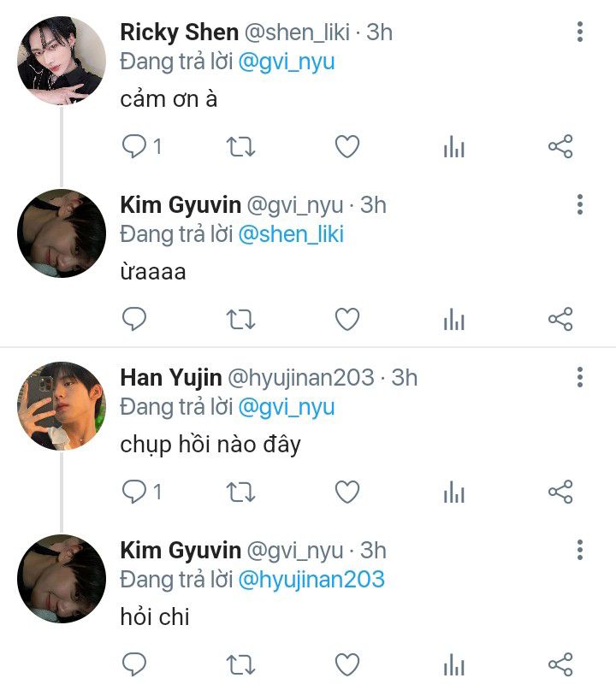
Task: Share Ricky Shen's tweet
Action: click(x=560, y=147)
